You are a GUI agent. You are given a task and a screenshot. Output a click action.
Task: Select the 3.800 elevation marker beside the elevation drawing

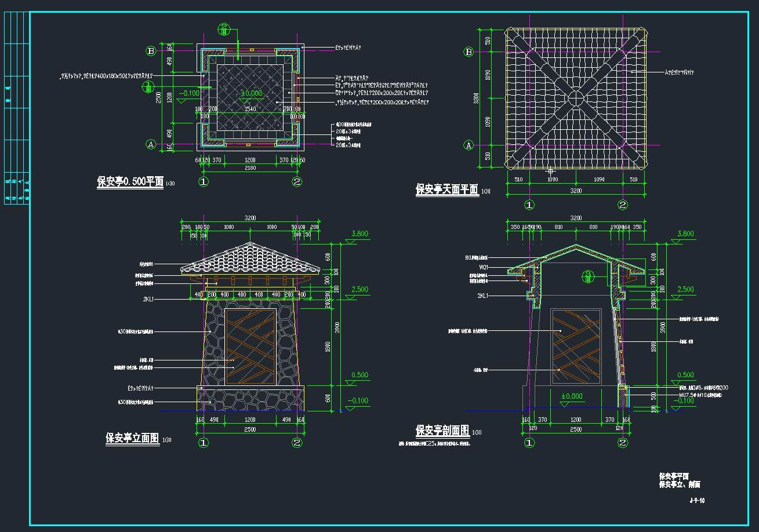[360, 234]
